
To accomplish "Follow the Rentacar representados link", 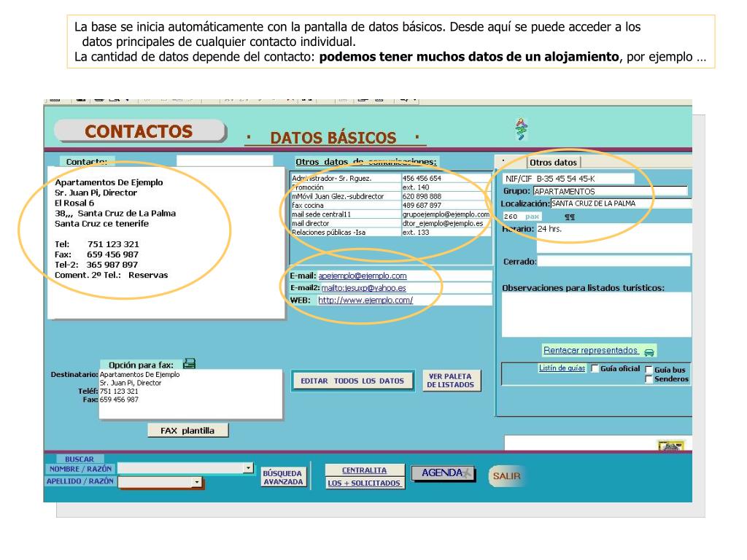I will (590, 350).
